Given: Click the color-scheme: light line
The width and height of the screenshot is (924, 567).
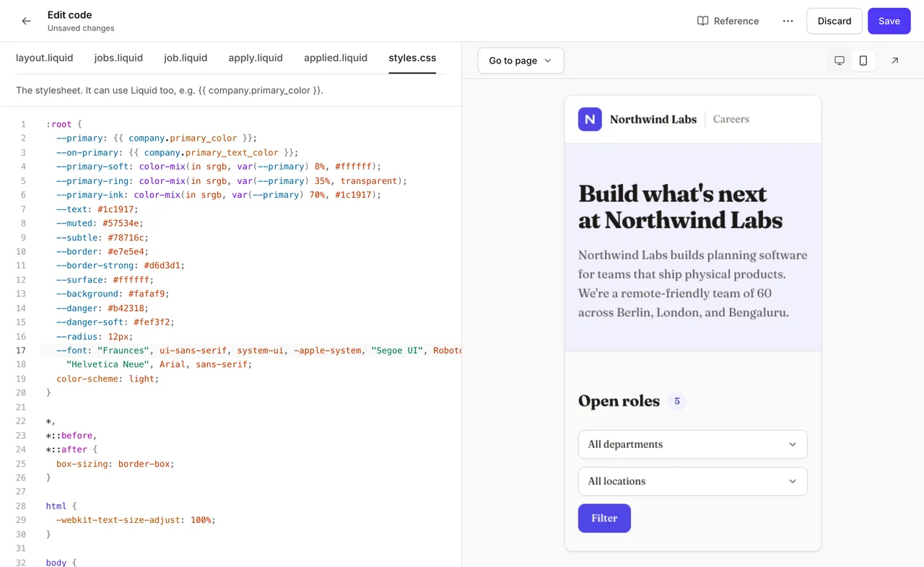Looking at the screenshot, I should point(108,379).
